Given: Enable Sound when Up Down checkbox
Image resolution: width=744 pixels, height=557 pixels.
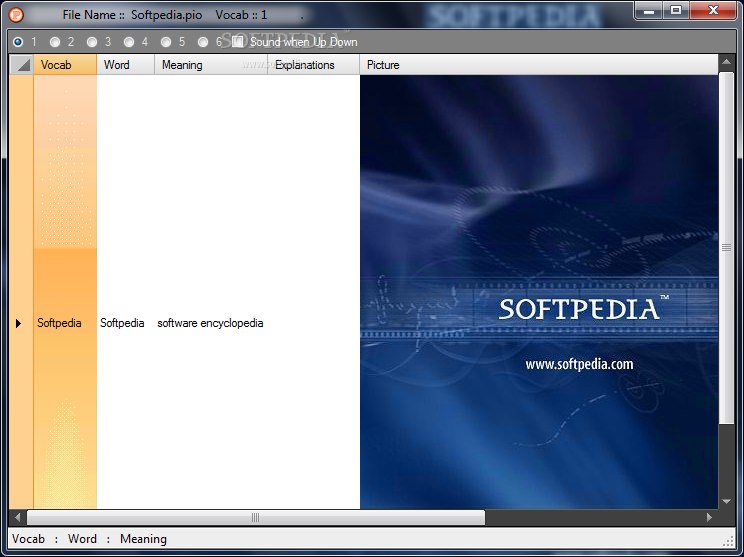Looking at the screenshot, I should click(x=238, y=42).
